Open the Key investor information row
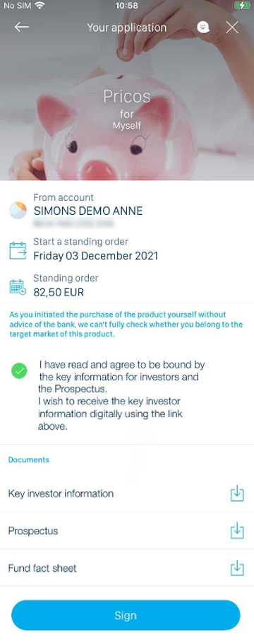The height and width of the screenshot is (644, 254). tap(127, 493)
